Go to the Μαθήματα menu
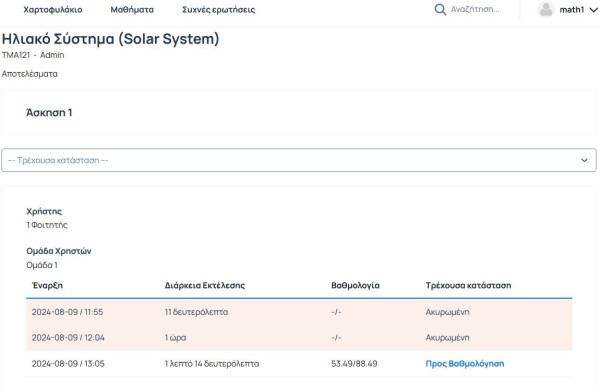Viewport: 600px width, 391px height. point(132,10)
